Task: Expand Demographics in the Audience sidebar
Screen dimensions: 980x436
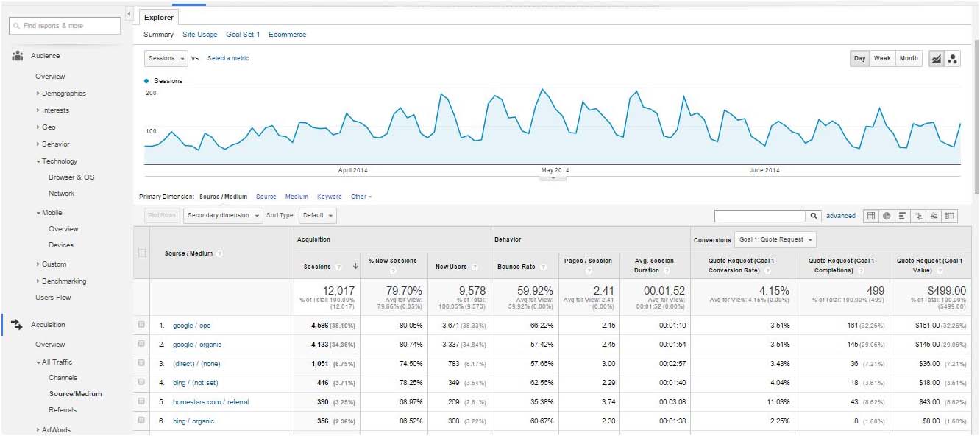Action: click(x=63, y=94)
